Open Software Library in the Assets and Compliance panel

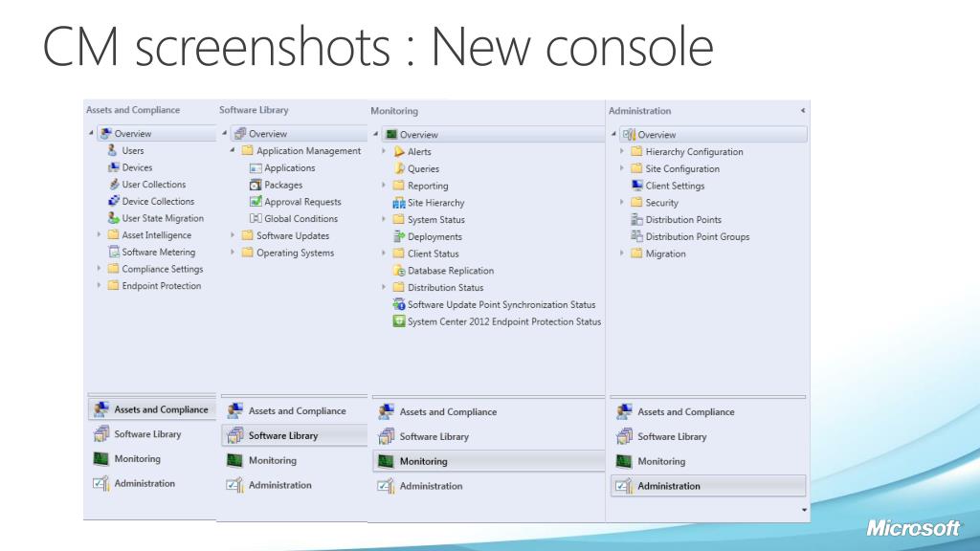(x=147, y=434)
